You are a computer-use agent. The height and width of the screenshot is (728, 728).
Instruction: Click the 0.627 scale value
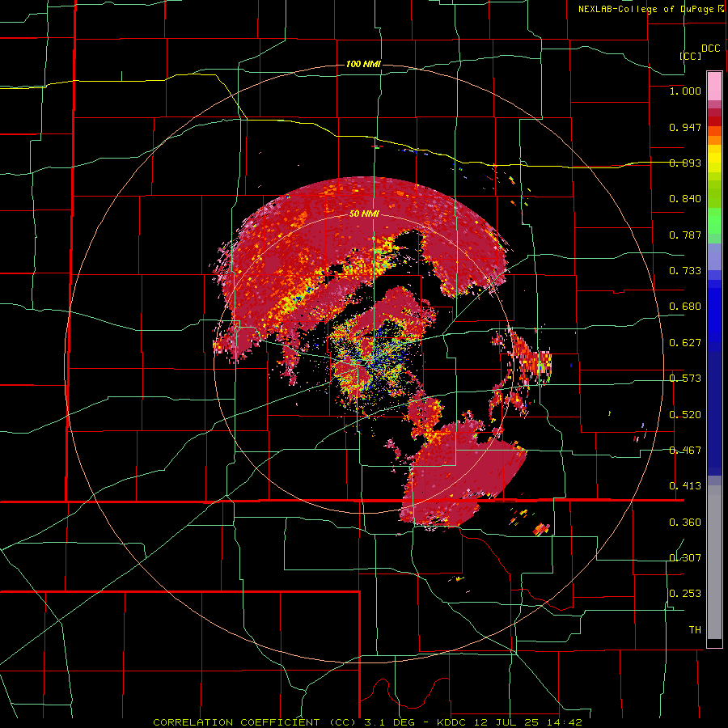(x=685, y=343)
